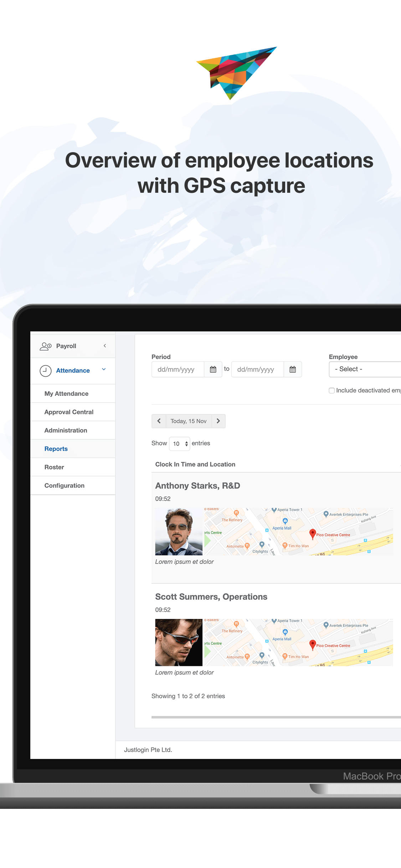Click the Today, 15 Nov button
This screenshot has height=868, width=401.
tap(189, 421)
